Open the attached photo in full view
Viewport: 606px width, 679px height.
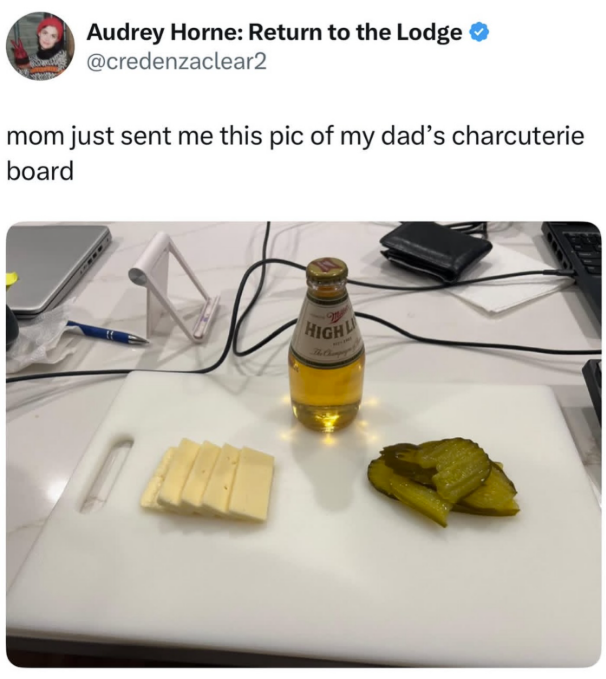303,444
